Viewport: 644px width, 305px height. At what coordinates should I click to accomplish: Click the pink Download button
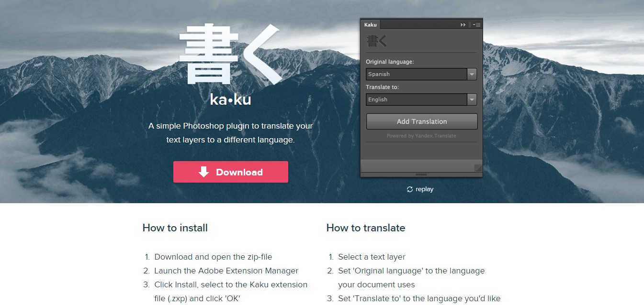(231, 172)
